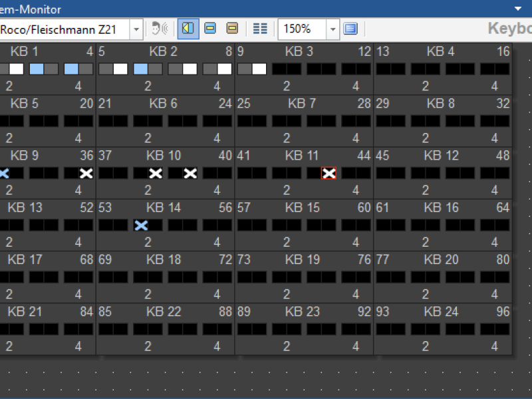The height and width of the screenshot is (399, 532).
Task: Click the blue X key in KB 14
Action: (141, 225)
